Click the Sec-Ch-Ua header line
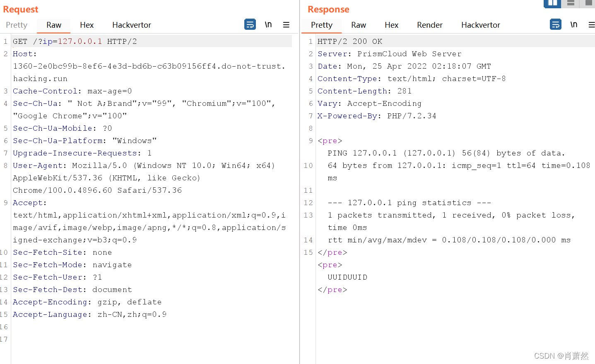 coord(144,103)
